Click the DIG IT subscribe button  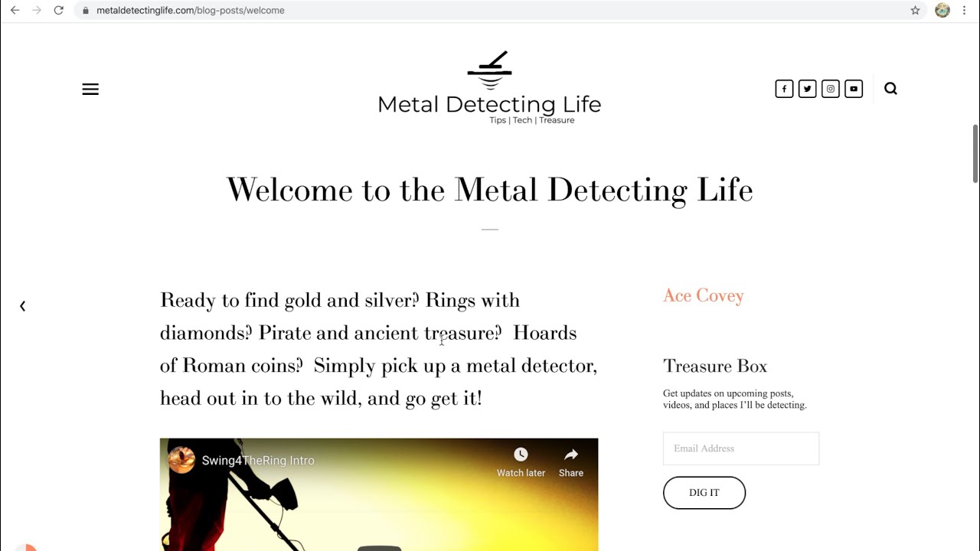(704, 493)
